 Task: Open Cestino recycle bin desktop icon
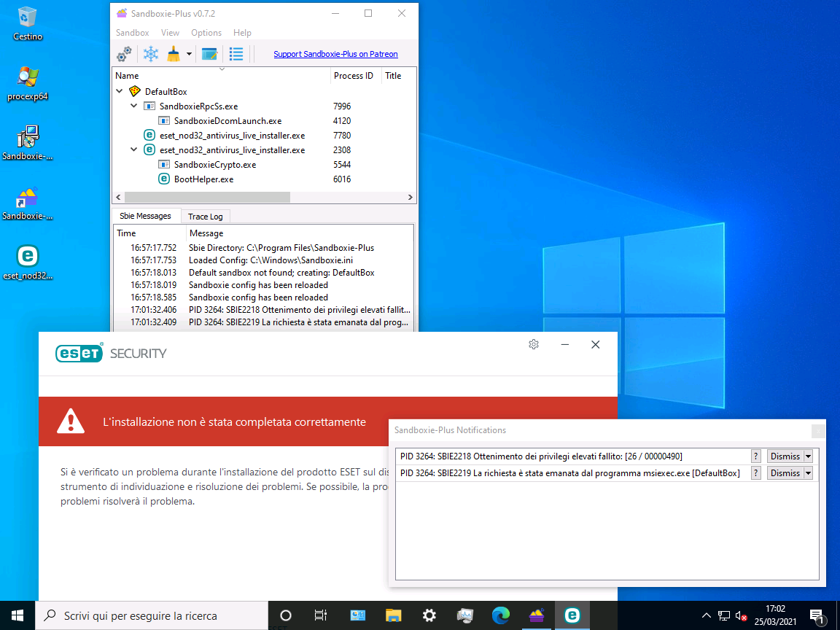tap(27, 24)
